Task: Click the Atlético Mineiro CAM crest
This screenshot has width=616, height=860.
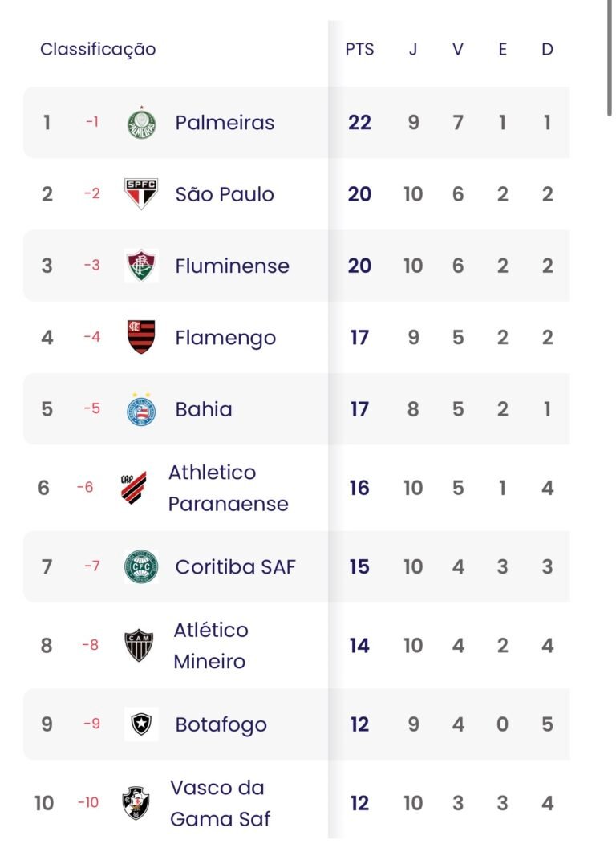Action: [140, 645]
